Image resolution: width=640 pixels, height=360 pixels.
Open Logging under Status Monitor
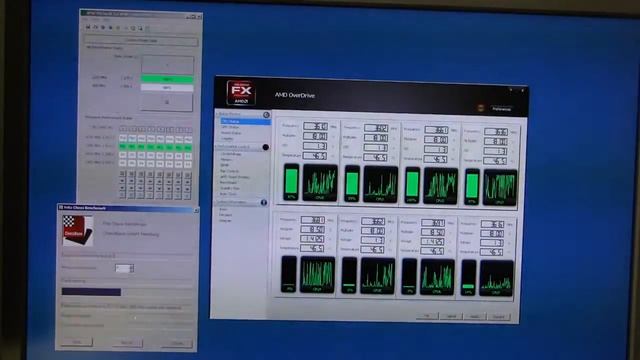pyautogui.click(x=227, y=139)
